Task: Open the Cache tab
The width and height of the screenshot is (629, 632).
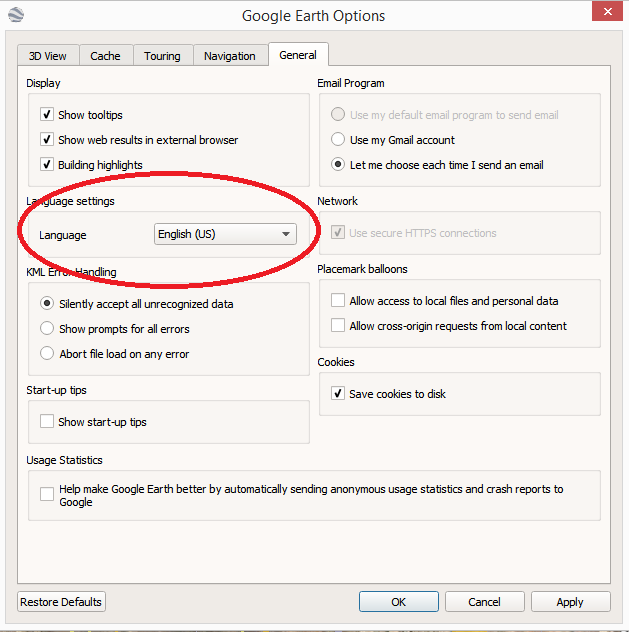Action: click(x=106, y=56)
